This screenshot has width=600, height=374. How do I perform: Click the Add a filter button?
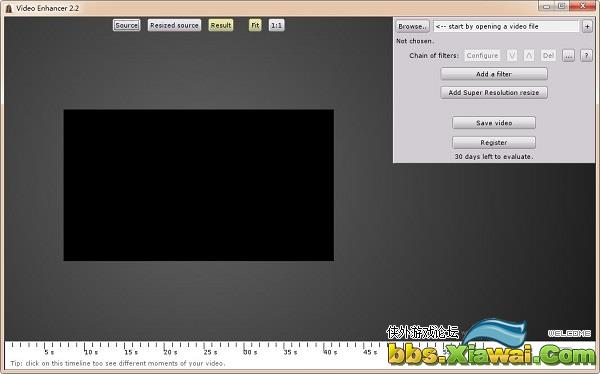click(x=494, y=74)
